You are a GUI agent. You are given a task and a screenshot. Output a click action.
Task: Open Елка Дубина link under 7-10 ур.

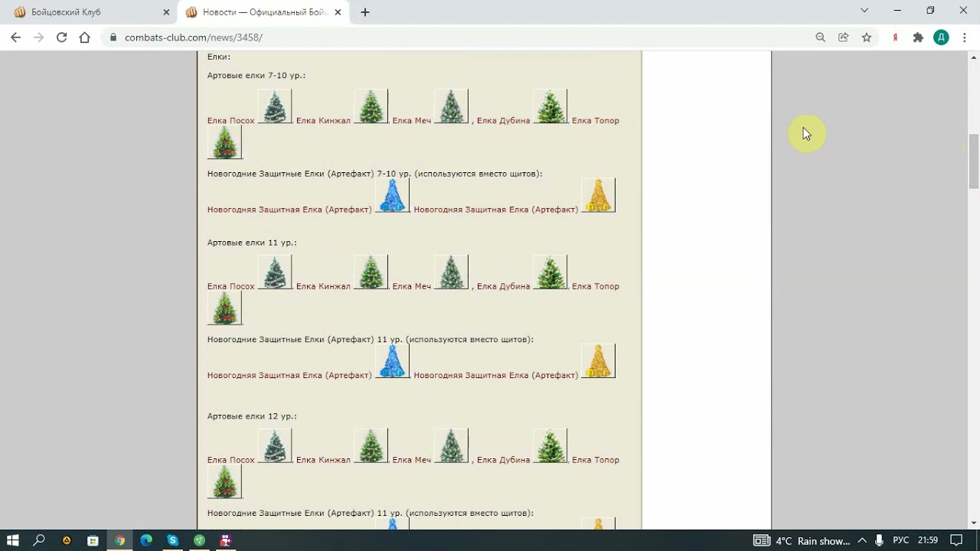pyautogui.click(x=503, y=120)
